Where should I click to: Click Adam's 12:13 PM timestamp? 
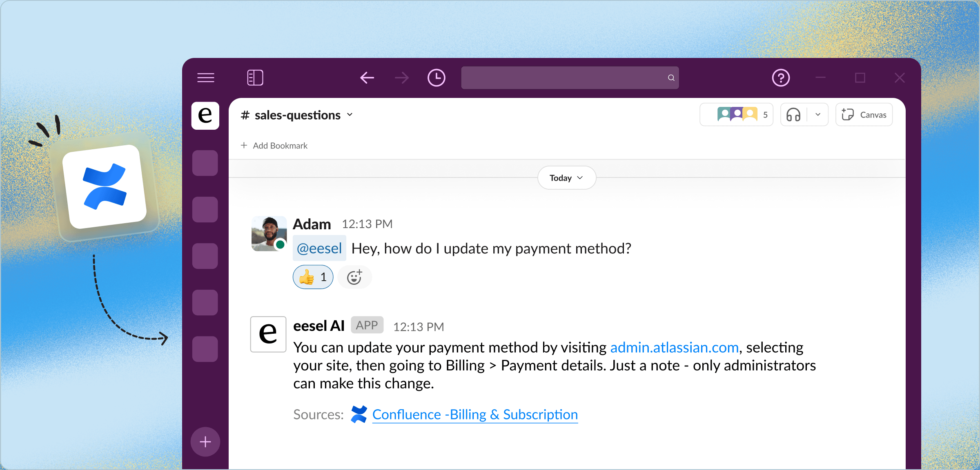(367, 224)
